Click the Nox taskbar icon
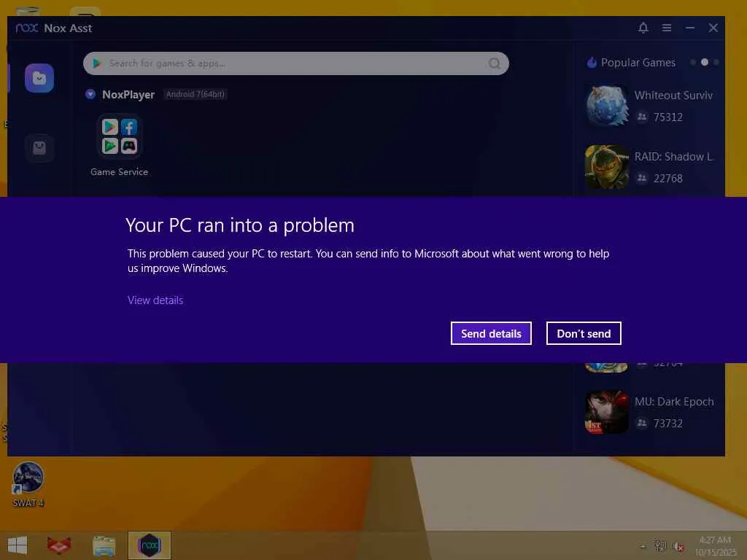747x560 pixels. click(149, 545)
